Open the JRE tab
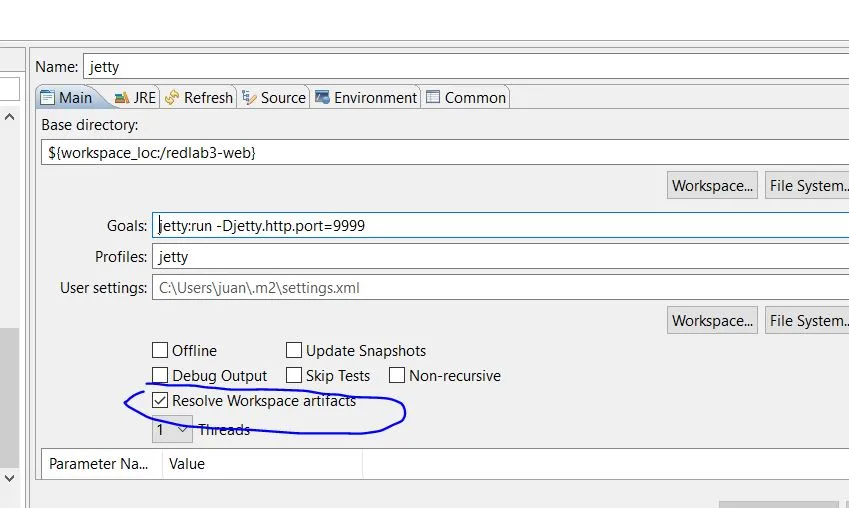Viewport: 849px width, 508px height. click(x=135, y=97)
